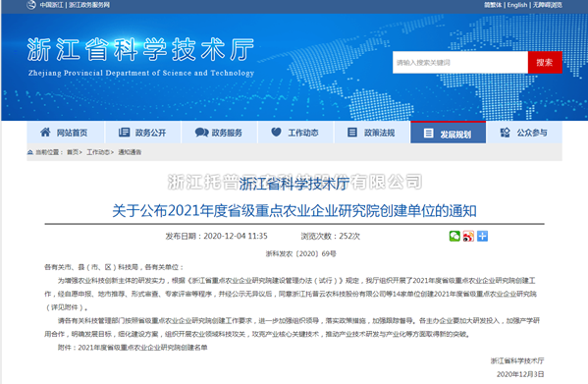Switch to the English version
Screen dimensions: 588x384
(x=517, y=5)
